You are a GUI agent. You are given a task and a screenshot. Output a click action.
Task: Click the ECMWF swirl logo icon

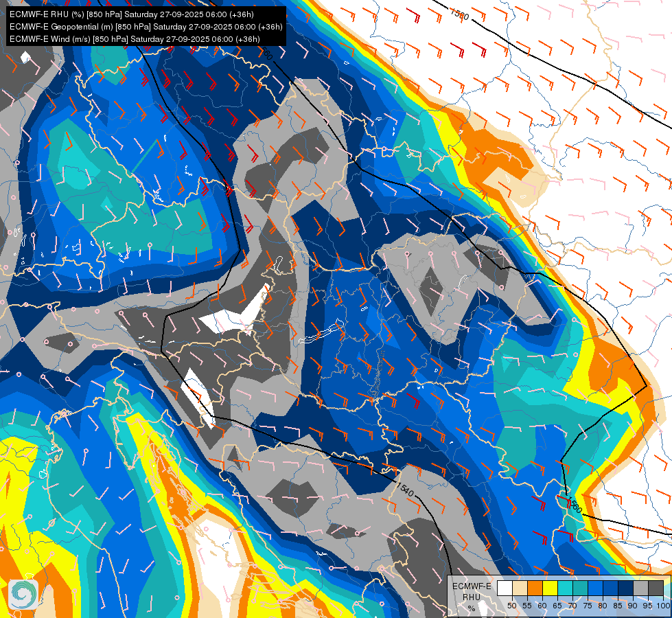23,595
